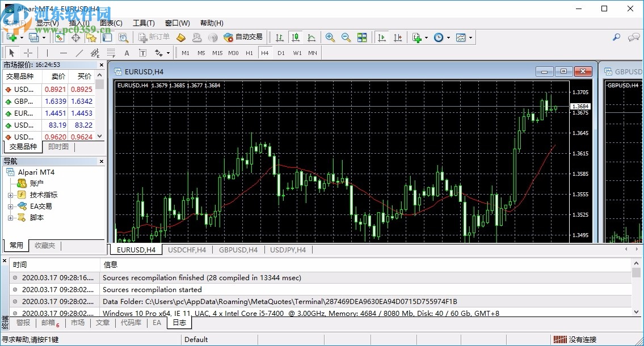The width and height of the screenshot is (644, 346).
Task: Activate the draw trendline tool
Action: (79, 53)
